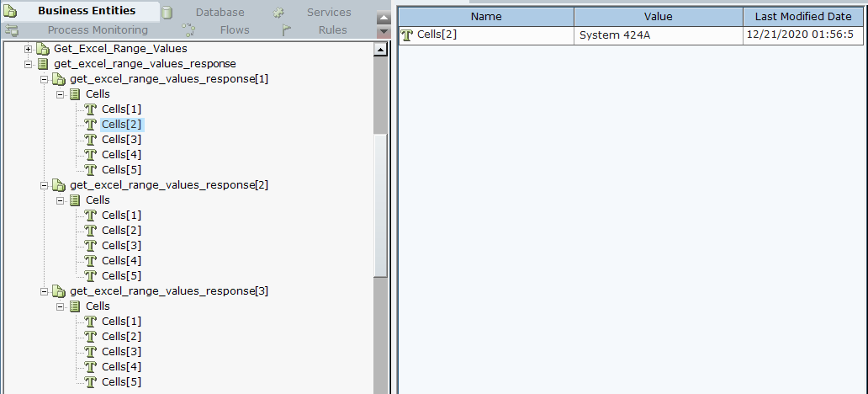
Task: Click text icon of Cells[2] in Name column
Action: click(x=407, y=35)
